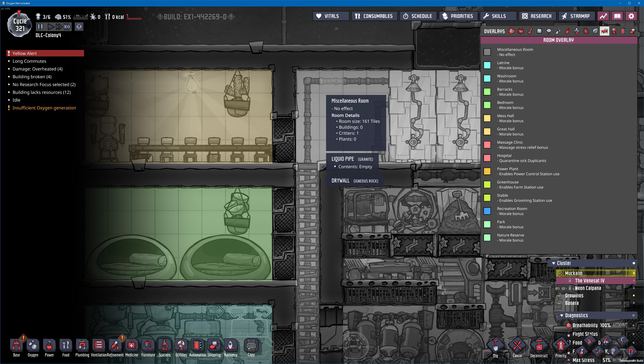Switch to the Growilios asteroid
Viewport: 644px width, 364px height.
574,296
